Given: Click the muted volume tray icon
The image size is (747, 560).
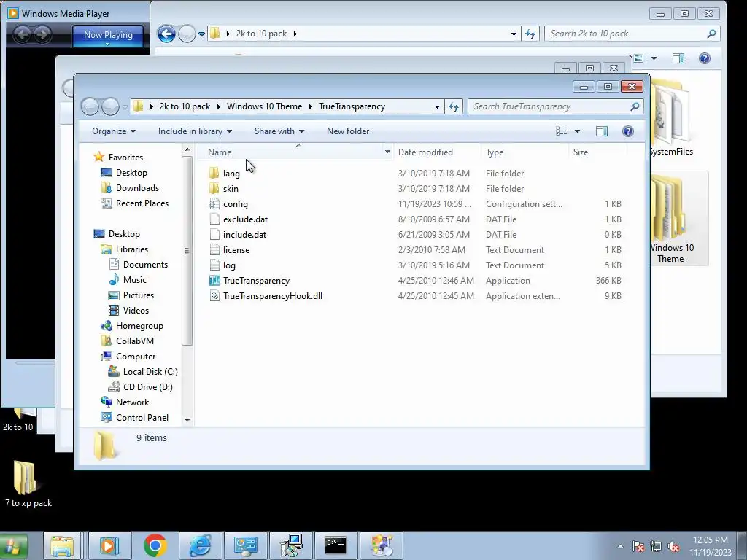Looking at the screenshot, I should (x=673, y=546).
